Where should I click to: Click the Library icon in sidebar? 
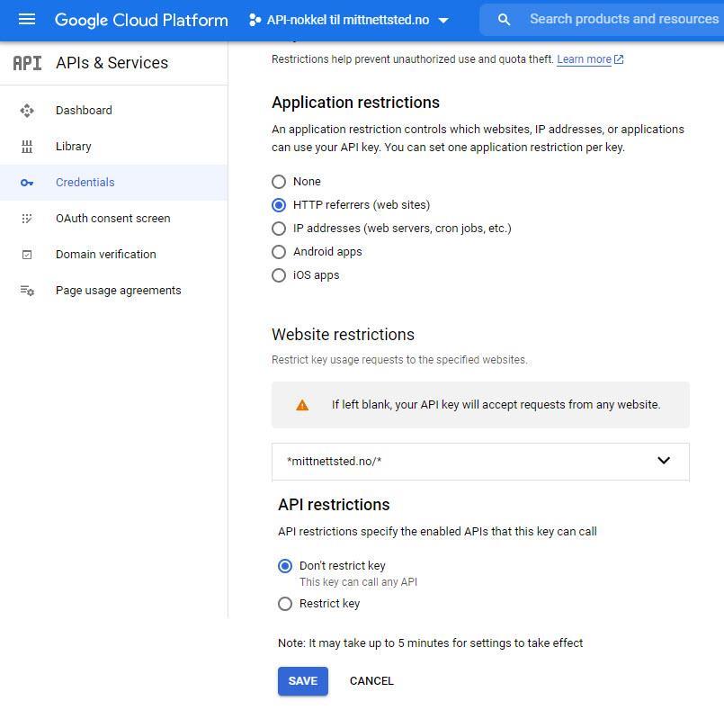pos(27,147)
